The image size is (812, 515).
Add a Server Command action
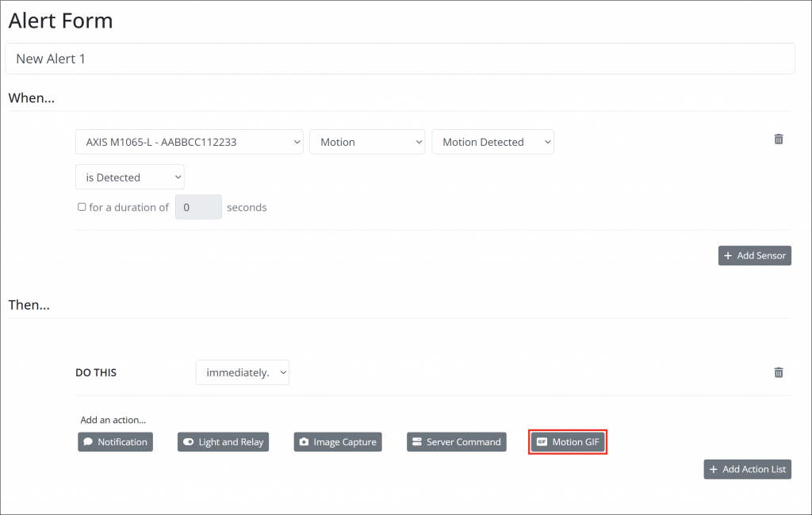(x=456, y=442)
